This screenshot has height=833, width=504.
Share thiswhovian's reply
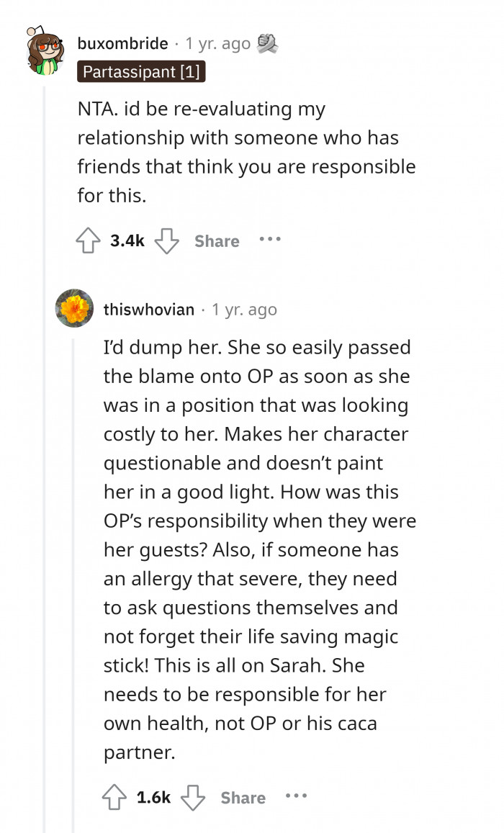click(243, 797)
